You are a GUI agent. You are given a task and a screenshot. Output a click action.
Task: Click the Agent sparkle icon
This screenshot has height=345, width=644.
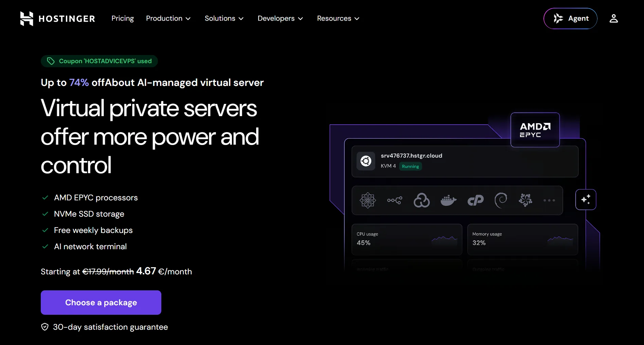pos(558,18)
